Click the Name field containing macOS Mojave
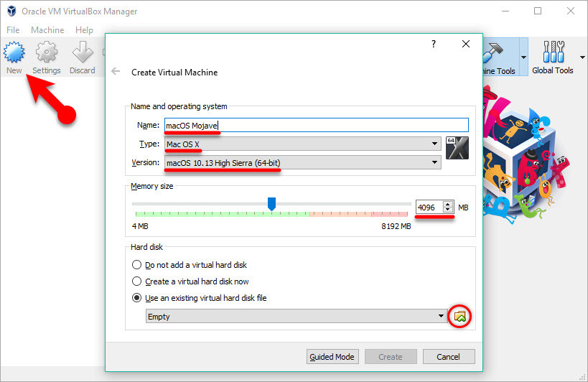Image resolution: width=588 pixels, height=382 pixels. [317, 125]
